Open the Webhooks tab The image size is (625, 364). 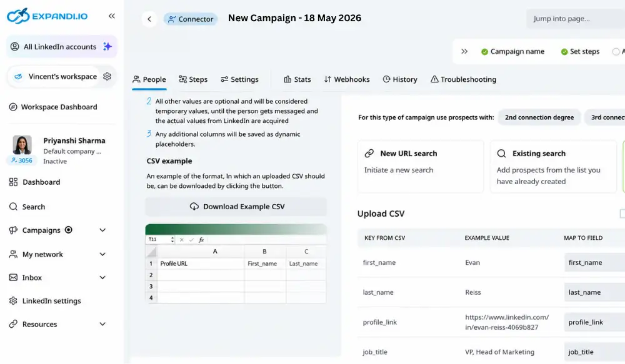click(347, 79)
